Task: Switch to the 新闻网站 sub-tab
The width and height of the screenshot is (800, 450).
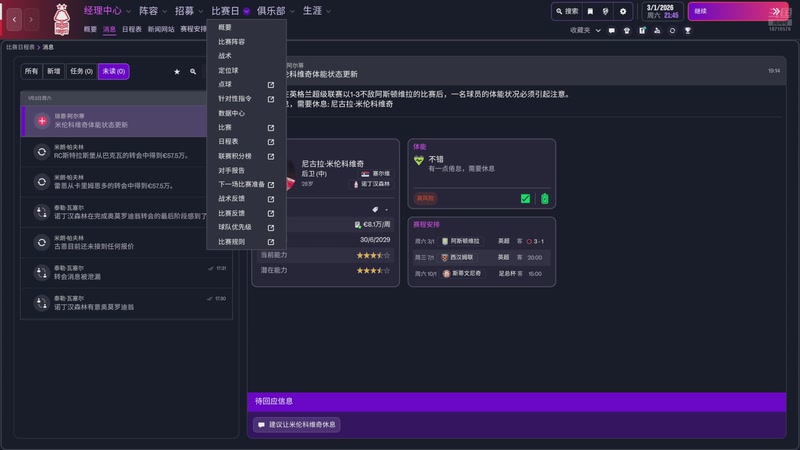Action: pyautogui.click(x=161, y=30)
